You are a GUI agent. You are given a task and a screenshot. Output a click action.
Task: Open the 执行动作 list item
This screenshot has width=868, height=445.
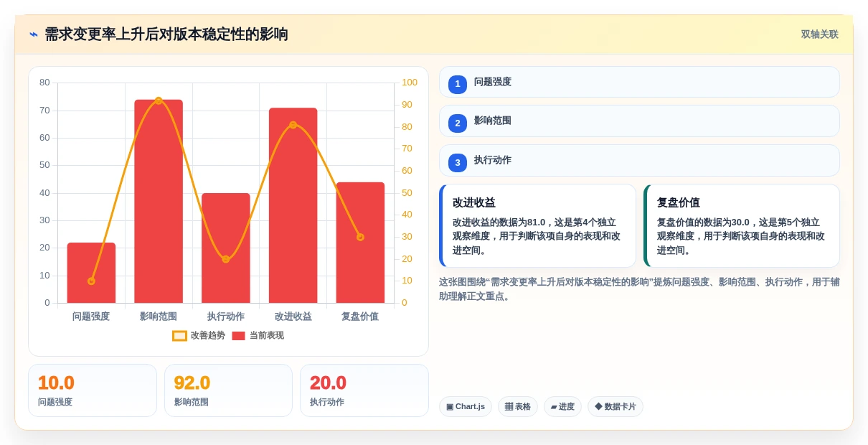pos(639,160)
